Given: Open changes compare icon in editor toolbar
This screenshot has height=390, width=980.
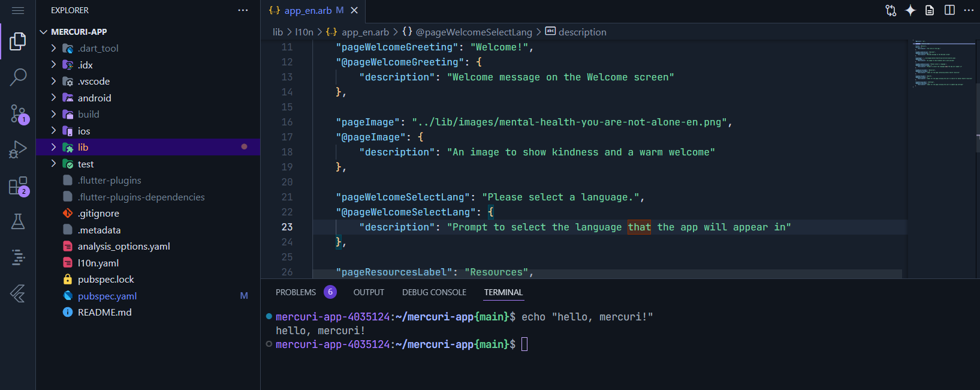Looking at the screenshot, I should pos(891,10).
